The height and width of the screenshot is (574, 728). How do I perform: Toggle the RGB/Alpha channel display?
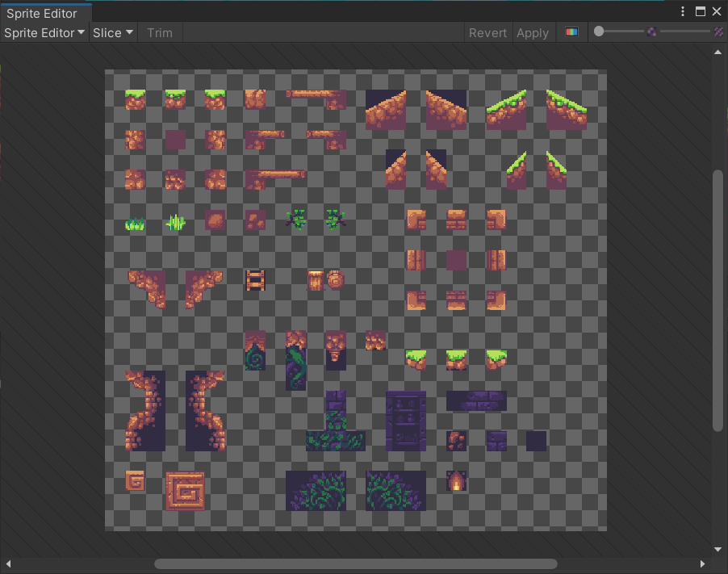click(573, 31)
